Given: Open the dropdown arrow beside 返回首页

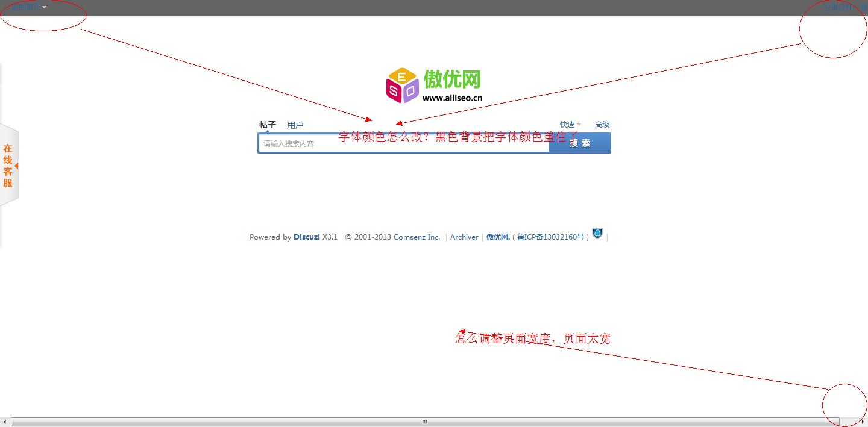Looking at the screenshot, I should 45,7.
